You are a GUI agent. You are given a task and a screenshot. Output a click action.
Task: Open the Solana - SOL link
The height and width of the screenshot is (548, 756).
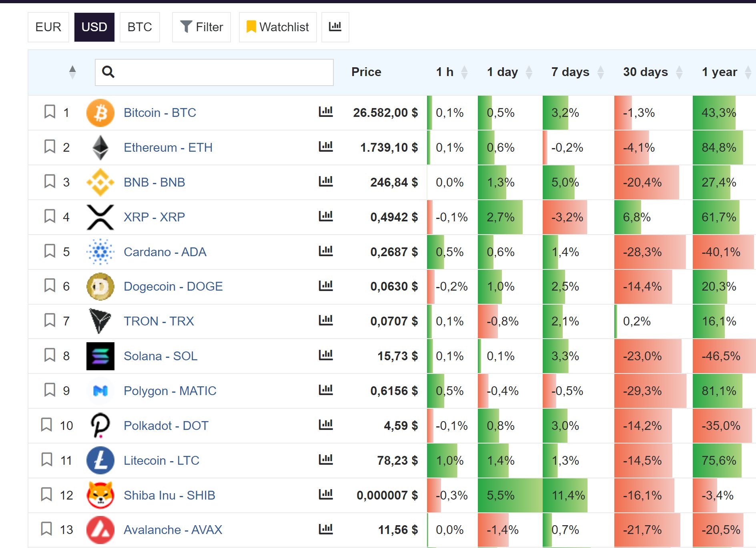(160, 356)
